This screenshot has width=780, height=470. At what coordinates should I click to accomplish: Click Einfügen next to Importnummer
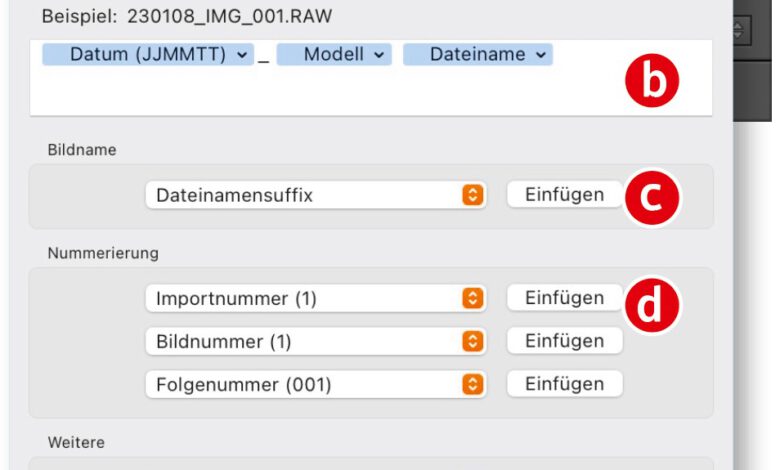point(564,298)
